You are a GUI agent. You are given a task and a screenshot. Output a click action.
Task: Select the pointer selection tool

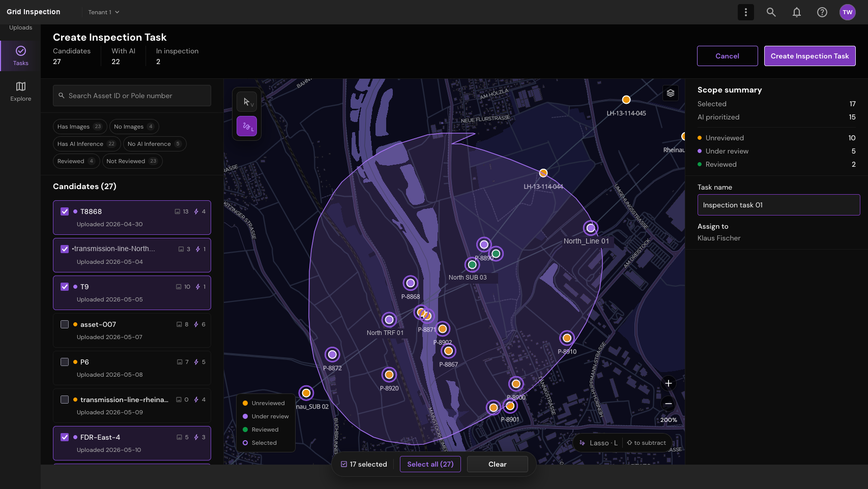pyautogui.click(x=247, y=102)
